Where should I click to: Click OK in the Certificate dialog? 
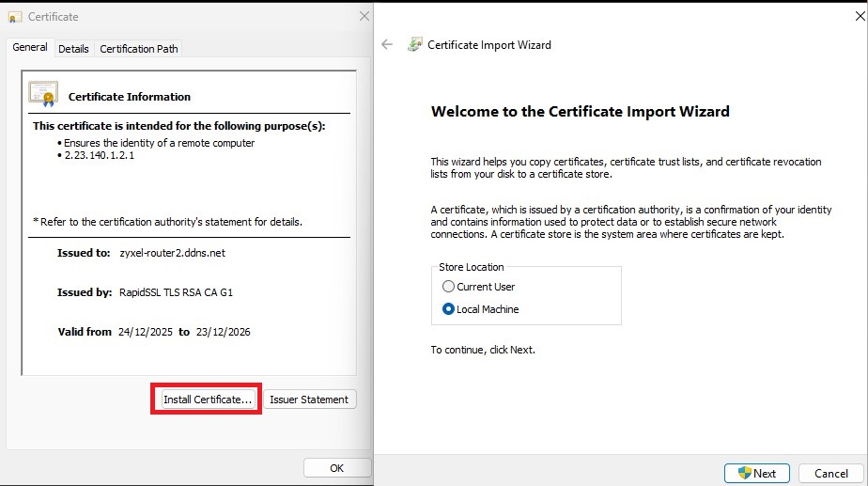point(336,468)
